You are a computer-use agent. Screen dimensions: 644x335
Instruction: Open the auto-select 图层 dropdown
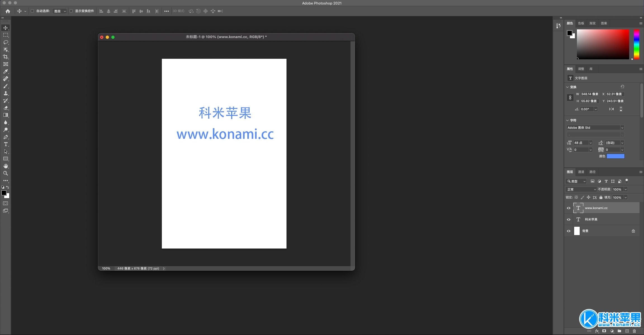(x=60, y=11)
